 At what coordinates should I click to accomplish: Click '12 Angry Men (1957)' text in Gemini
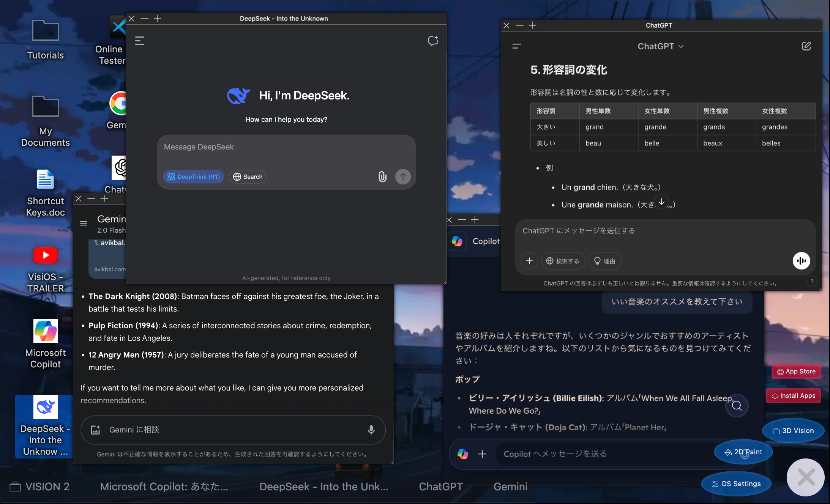pyautogui.click(x=126, y=355)
